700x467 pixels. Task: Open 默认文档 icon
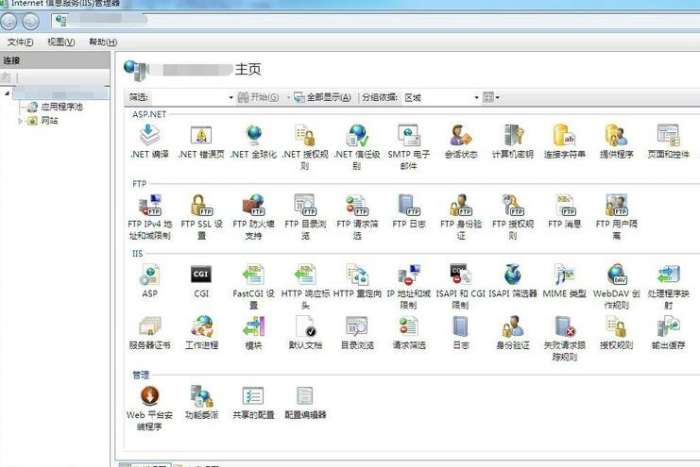coord(305,333)
